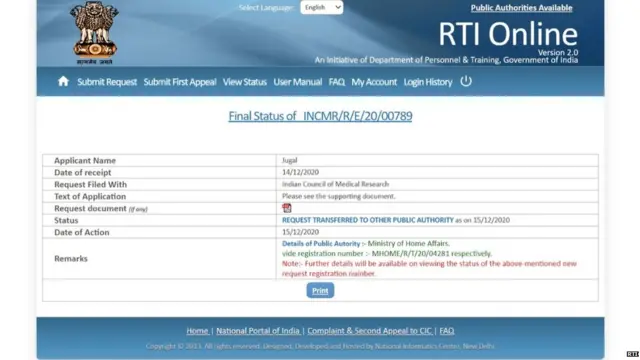Click the Version 2.0 text
Image resolution: width=640 pixels, height=360 pixels.
tap(558, 53)
